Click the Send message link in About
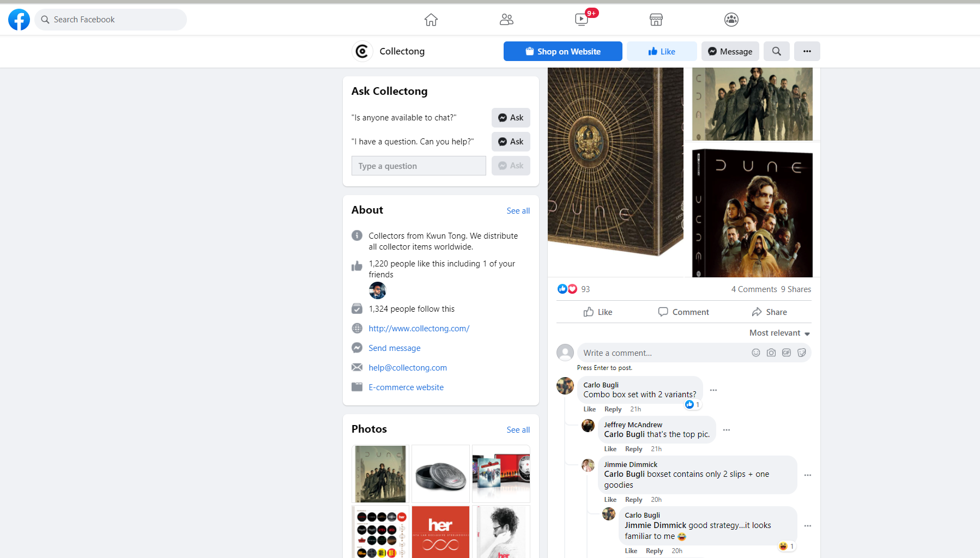The height and width of the screenshot is (558, 980). 395,348
